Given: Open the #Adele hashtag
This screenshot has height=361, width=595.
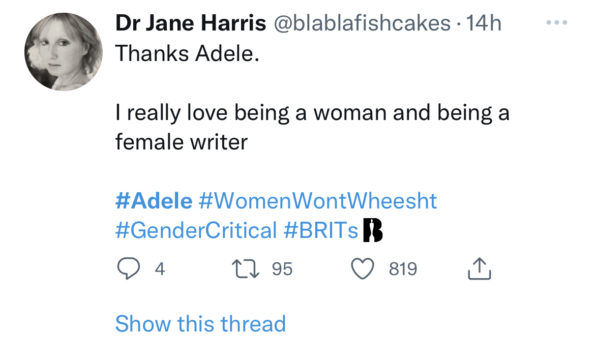Looking at the screenshot, I should click(x=154, y=201).
